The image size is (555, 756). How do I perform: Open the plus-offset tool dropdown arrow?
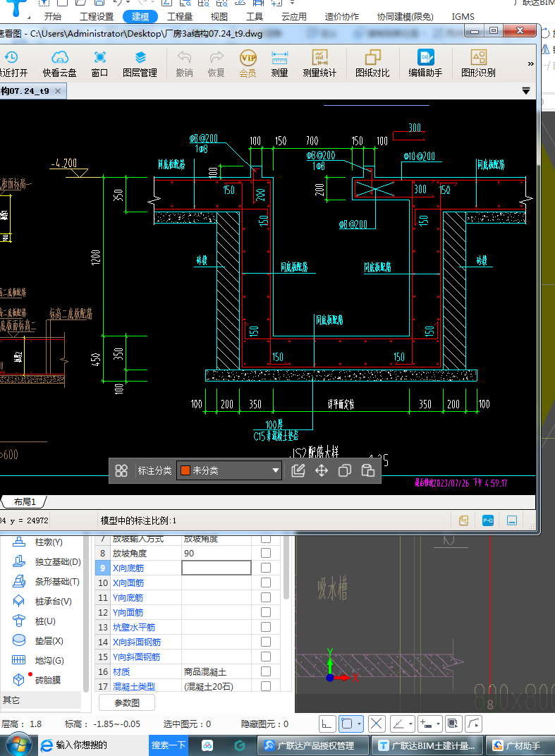coord(439,724)
